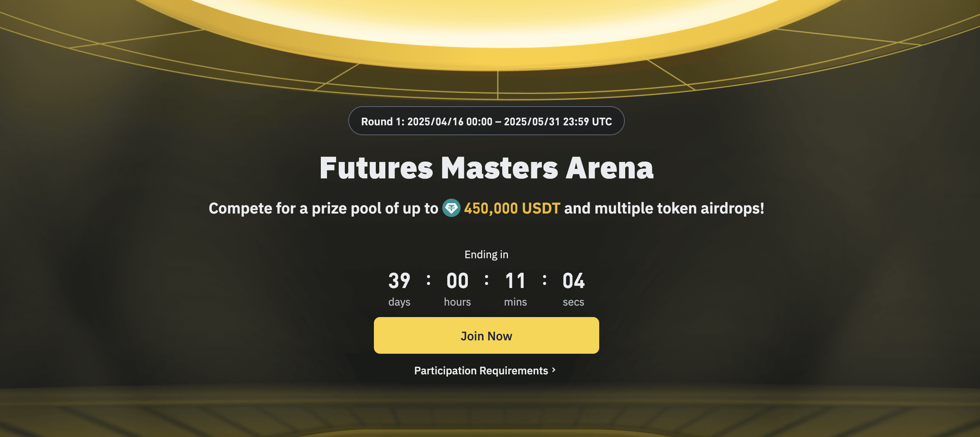Click the "secs" unit label
Screen dimensions: 980x437
click(573, 302)
